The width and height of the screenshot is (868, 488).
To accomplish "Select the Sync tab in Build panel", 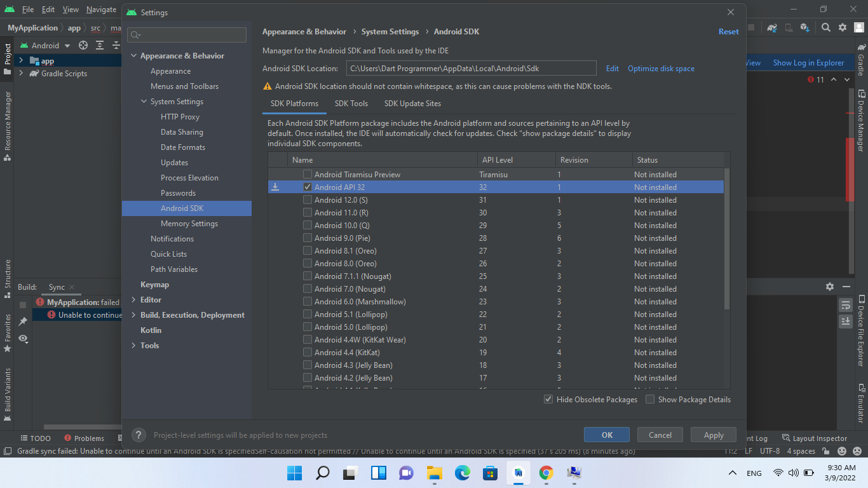I will click(57, 287).
